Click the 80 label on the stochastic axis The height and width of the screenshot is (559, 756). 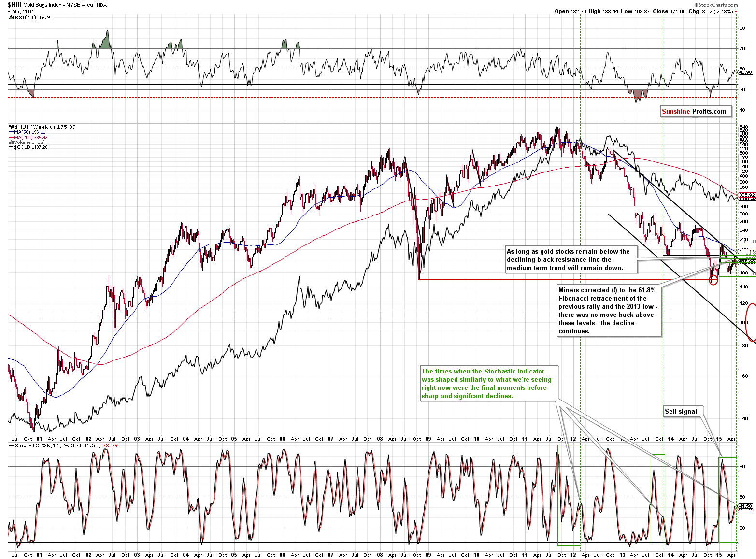[x=742, y=466]
